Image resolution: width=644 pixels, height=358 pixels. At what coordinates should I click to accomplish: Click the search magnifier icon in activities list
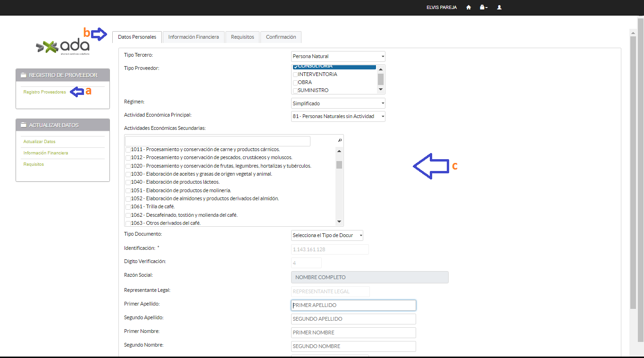click(x=340, y=141)
